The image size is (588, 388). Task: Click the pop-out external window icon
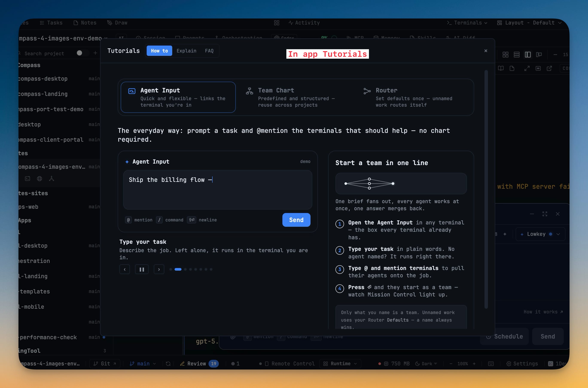point(549,68)
